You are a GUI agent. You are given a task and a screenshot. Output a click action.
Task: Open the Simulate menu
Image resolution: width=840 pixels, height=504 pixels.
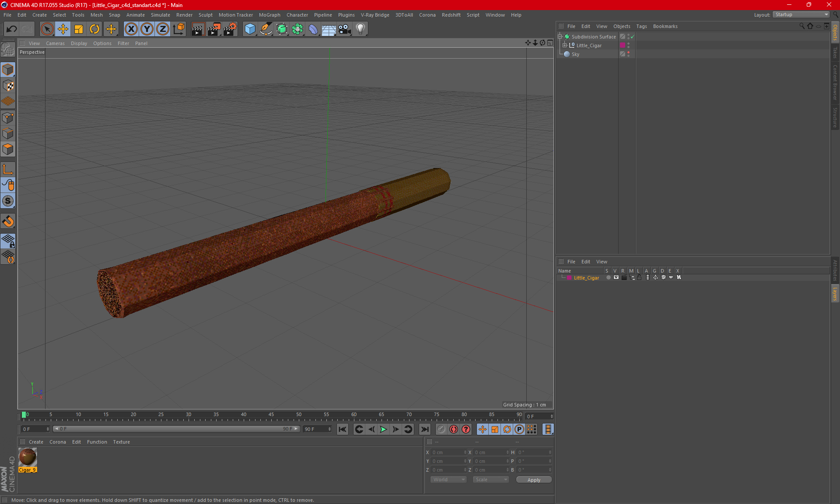coord(161,15)
